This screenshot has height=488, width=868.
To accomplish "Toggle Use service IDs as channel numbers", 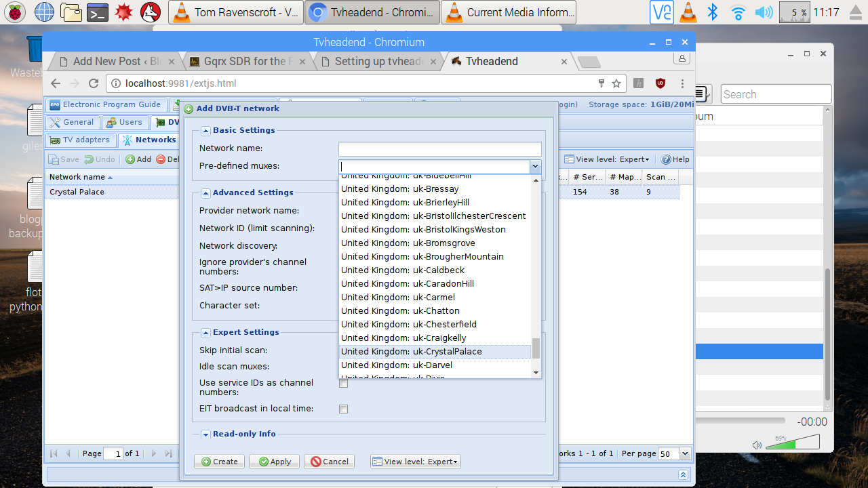I will coord(343,384).
